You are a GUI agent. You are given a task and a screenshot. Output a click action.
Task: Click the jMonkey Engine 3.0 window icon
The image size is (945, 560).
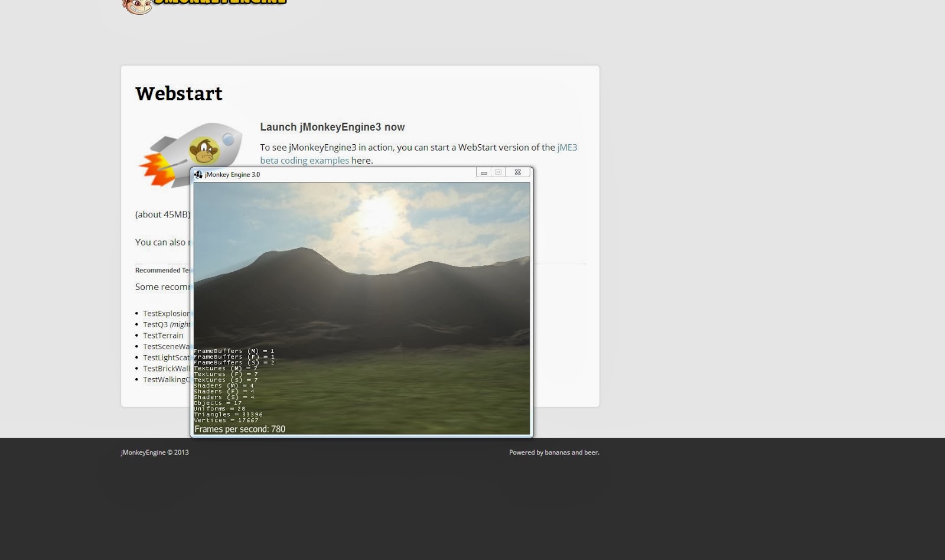tap(198, 174)
